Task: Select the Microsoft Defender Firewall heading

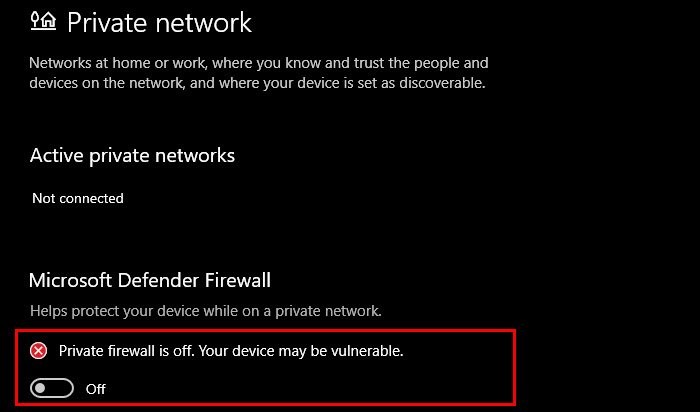Action: (150, 280)
